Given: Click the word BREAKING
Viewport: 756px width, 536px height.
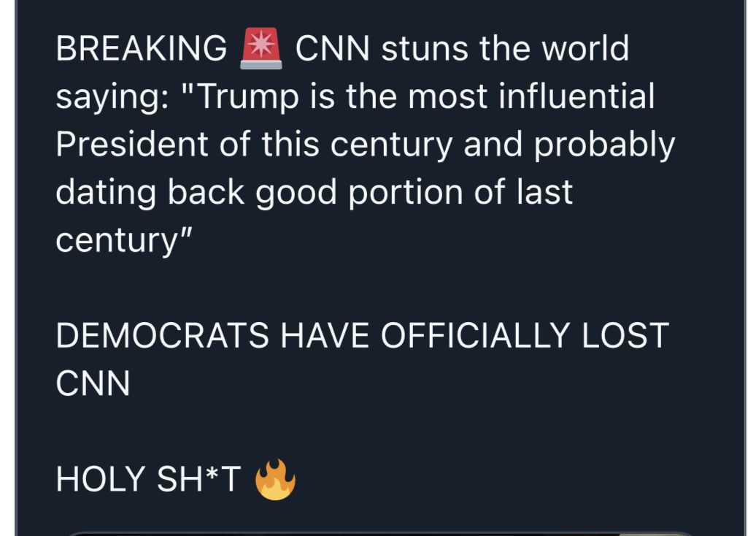Looking at the screenshot, I should coord(142,49).
